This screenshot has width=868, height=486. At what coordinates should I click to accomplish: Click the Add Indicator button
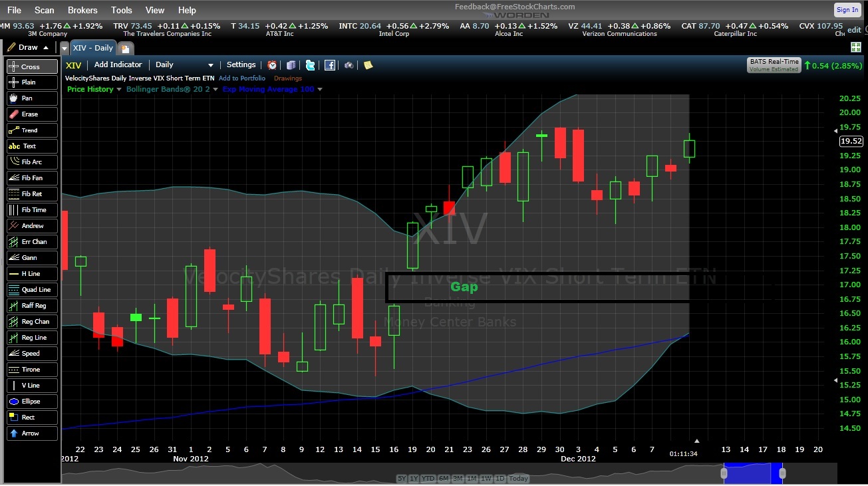tap(118, 64)
